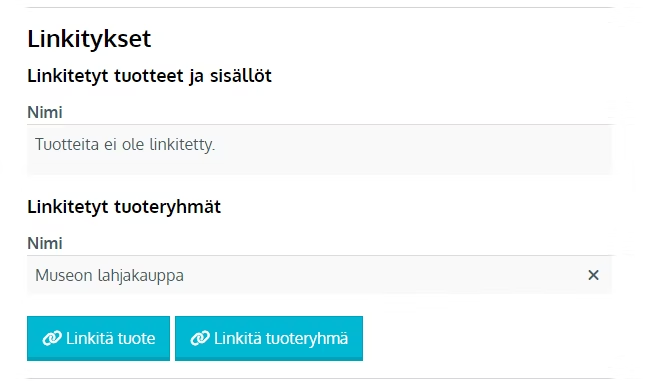Click the word 'Tuotteita' in the empty list notice
Image resolution: width=656 pixels, height=381 pixels.
coord(67,144)
